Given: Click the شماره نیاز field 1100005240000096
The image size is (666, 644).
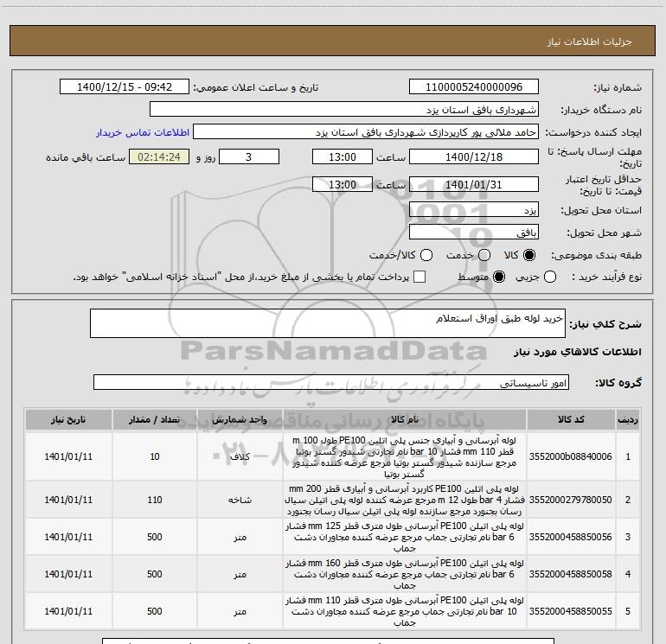Looking at the screenshot, I should point(474,87).
